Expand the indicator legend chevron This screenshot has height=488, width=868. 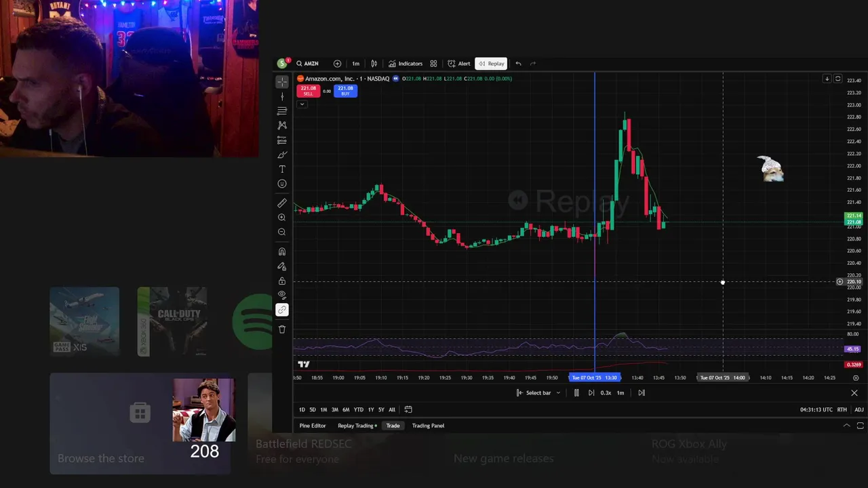click(302, 104)
